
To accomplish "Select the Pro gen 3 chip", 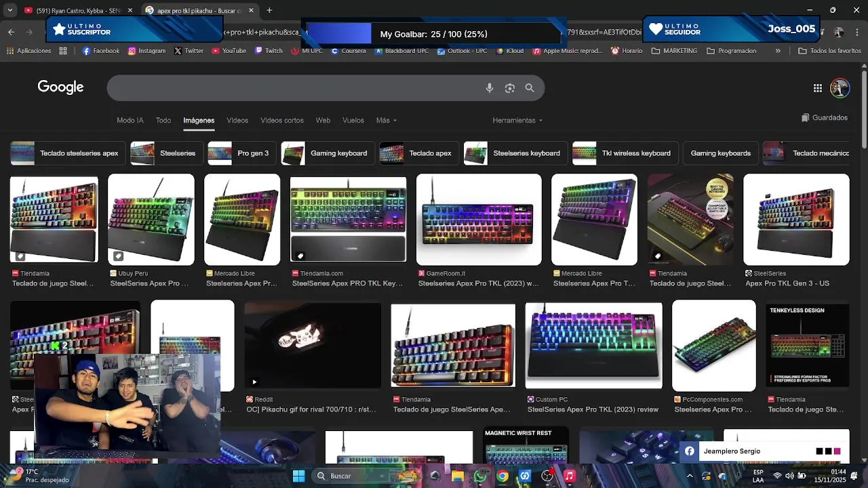I will (x=241, y=153).
